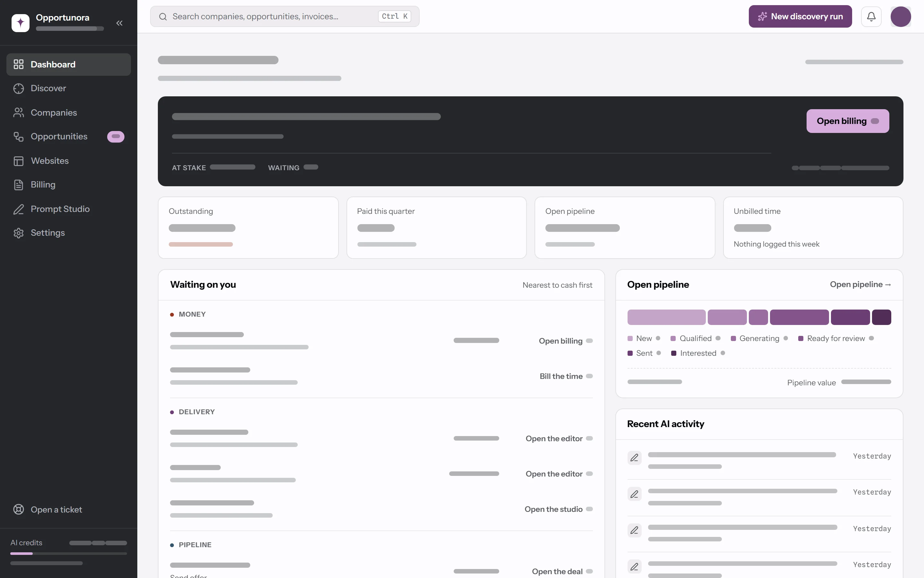
Task: Click Open billing link under Money
Action: point(566,341)
